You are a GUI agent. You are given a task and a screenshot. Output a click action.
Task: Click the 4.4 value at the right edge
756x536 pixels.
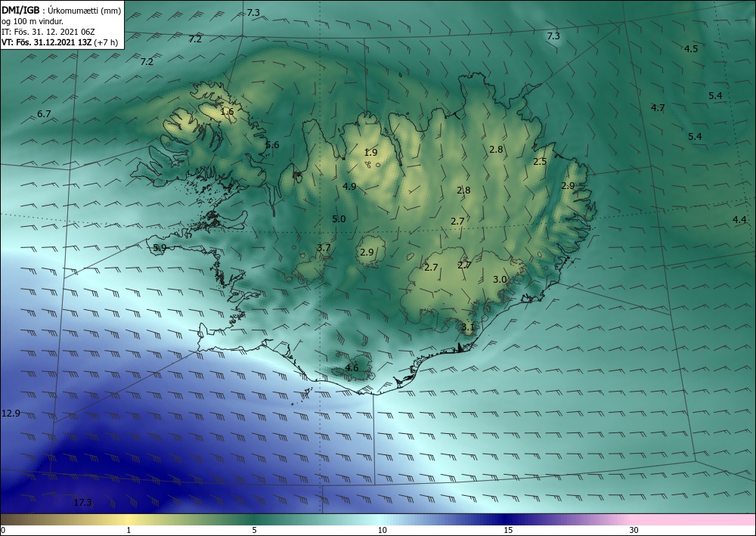[739, 220]
